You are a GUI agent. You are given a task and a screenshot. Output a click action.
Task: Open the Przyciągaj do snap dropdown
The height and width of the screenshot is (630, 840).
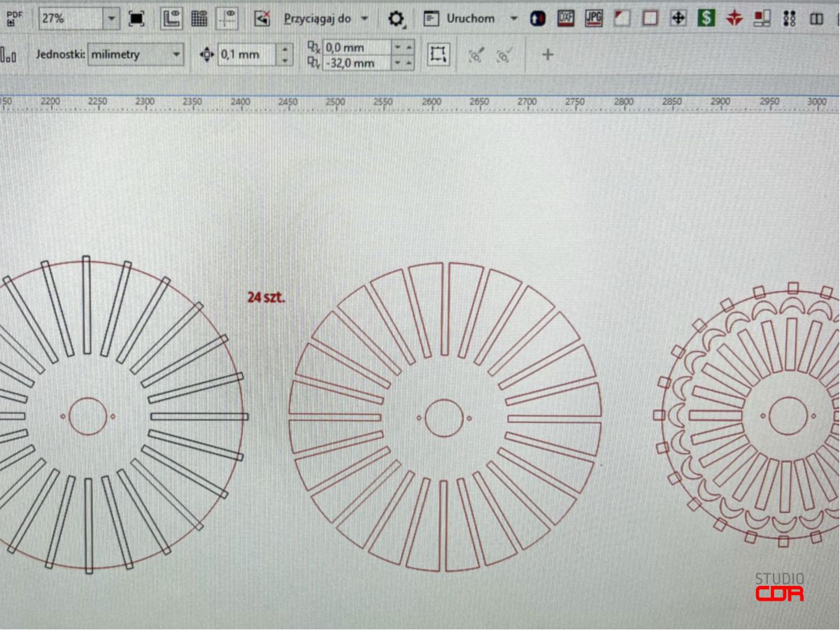pyautogui.click(x=364, y=19)
